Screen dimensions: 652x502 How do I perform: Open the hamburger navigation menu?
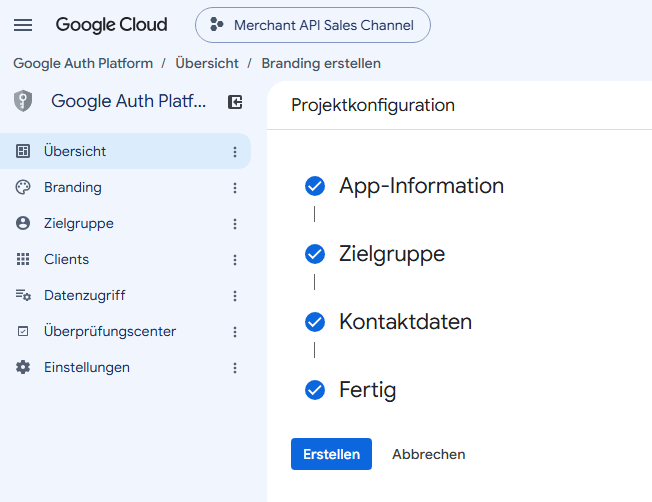[x=23, y=25]
